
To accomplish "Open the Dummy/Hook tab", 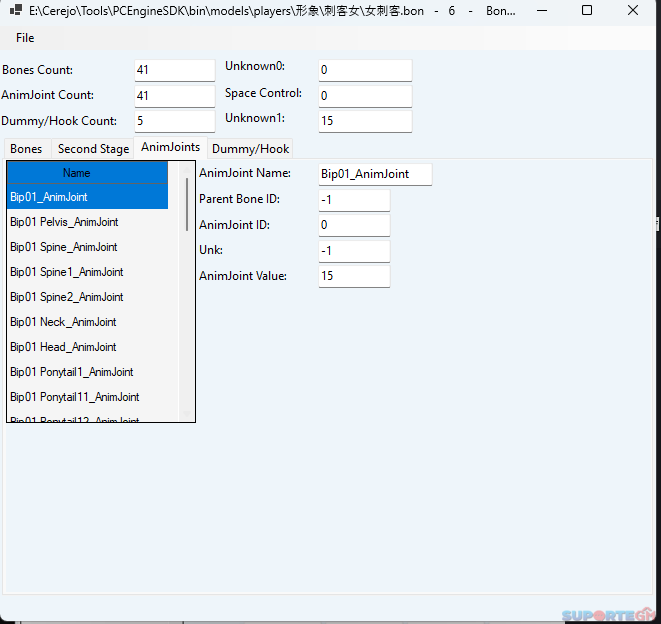I will pyautogui.click(x=250, y=149).
